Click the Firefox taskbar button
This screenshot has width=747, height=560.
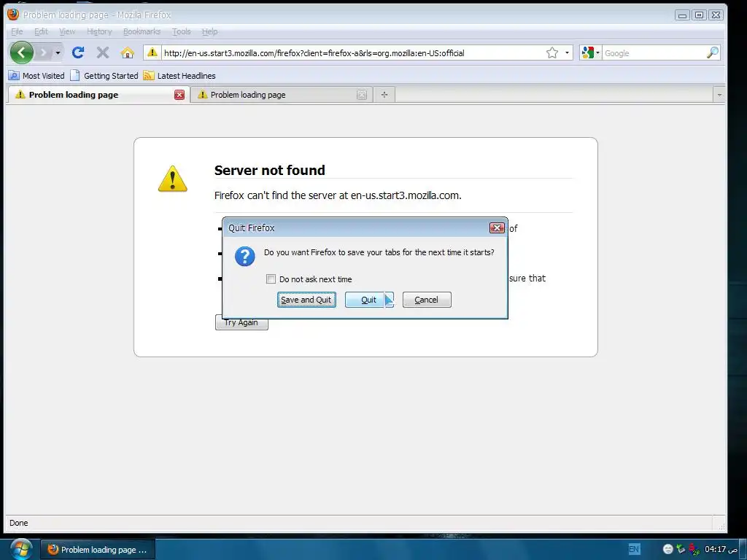(x=97, y=550)
